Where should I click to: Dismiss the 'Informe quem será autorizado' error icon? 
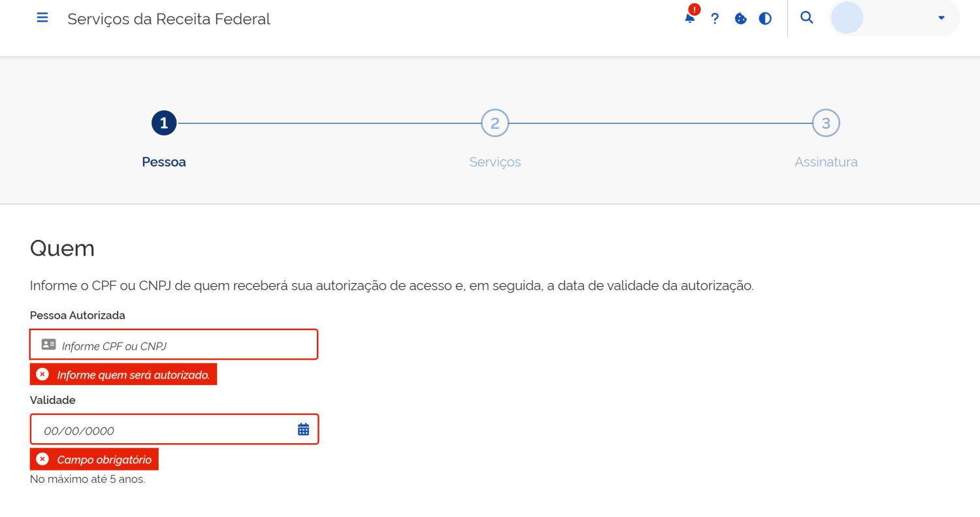pos(42,373)
